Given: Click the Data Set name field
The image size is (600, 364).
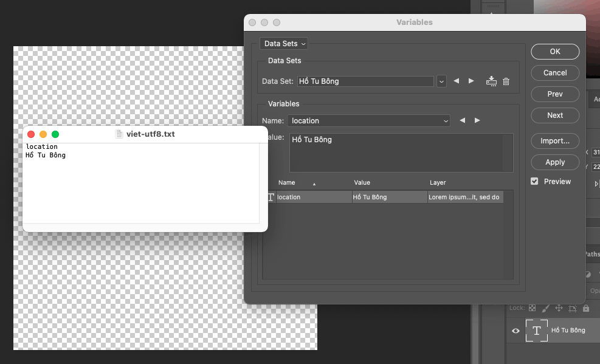Looking at the screenshot, I should click(x=365, y=81).
